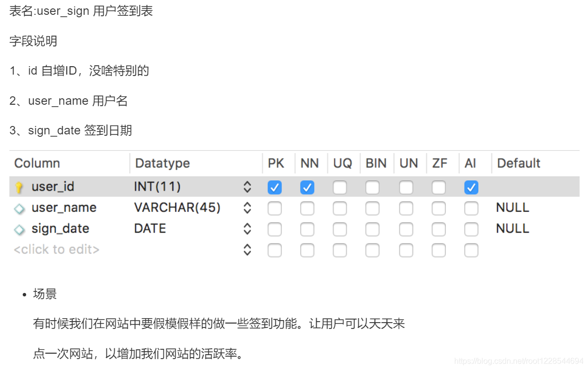This screenshot has width=588, height=370.
Task: Open datatype stepper in click to edit row
Action: coord(247,250)
